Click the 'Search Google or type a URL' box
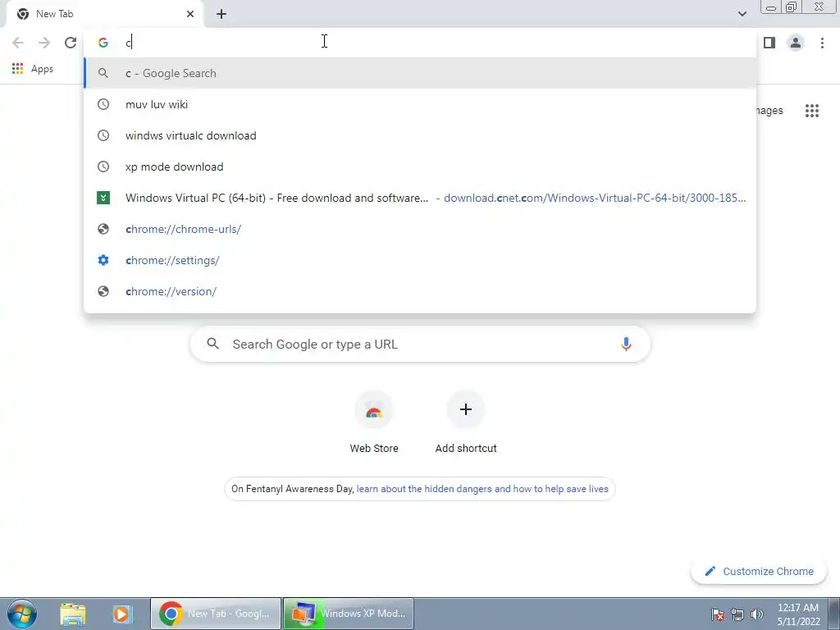The width and height of the screenshot is (840, 630). point(420,344)
